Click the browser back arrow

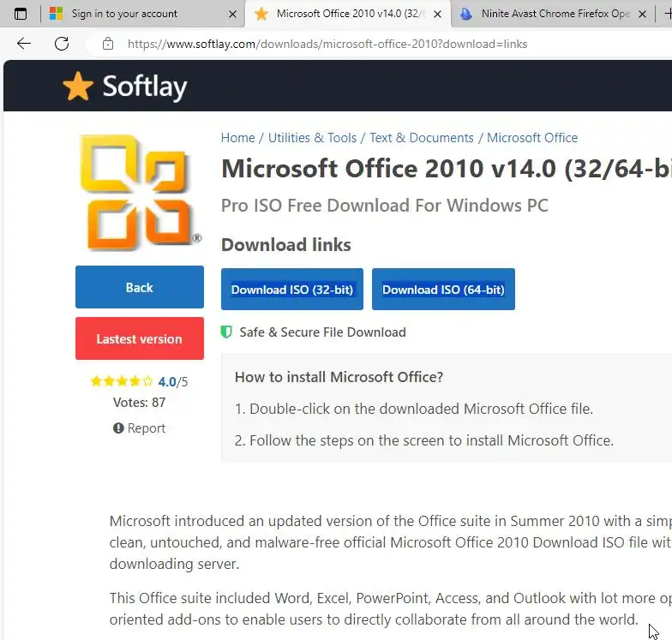24,44
